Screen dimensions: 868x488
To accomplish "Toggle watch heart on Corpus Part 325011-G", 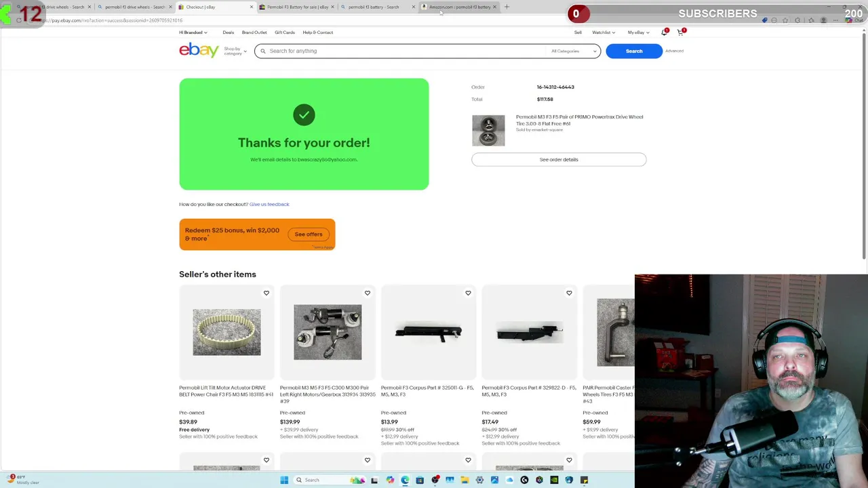I will [x=468, y=293].
